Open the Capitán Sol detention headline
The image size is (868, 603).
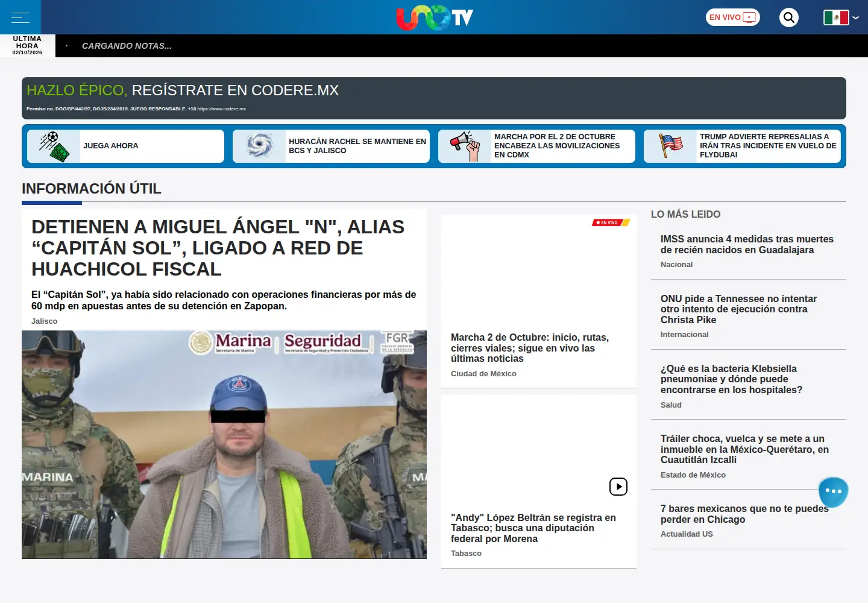point(218,248)
